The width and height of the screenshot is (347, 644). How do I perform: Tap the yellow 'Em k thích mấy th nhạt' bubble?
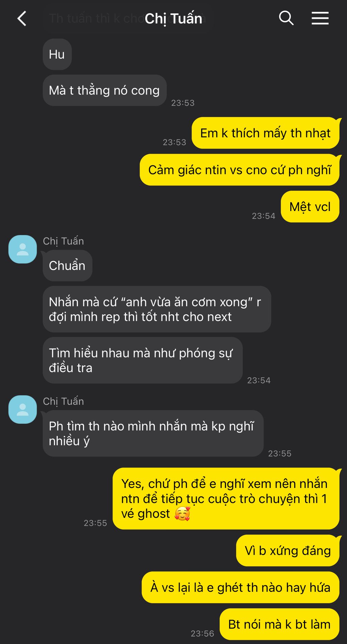coord(265,133)
